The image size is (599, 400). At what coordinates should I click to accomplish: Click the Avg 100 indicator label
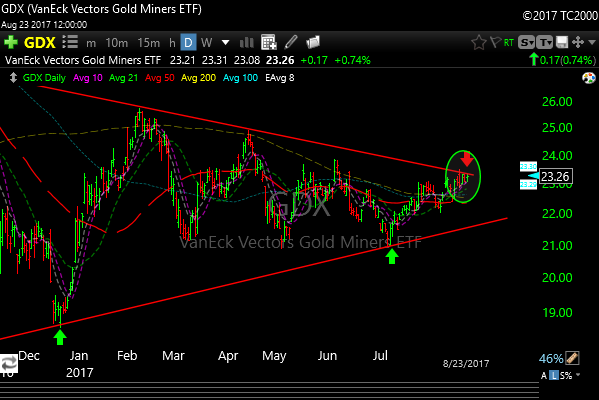(240, 78)
